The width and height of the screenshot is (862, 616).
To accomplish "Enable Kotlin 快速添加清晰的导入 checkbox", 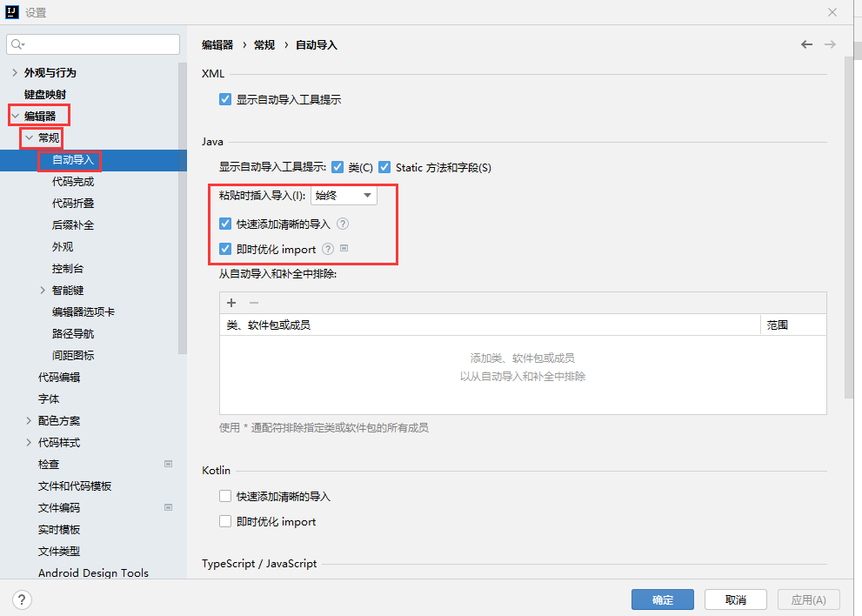I will click(x=225, y=497).
